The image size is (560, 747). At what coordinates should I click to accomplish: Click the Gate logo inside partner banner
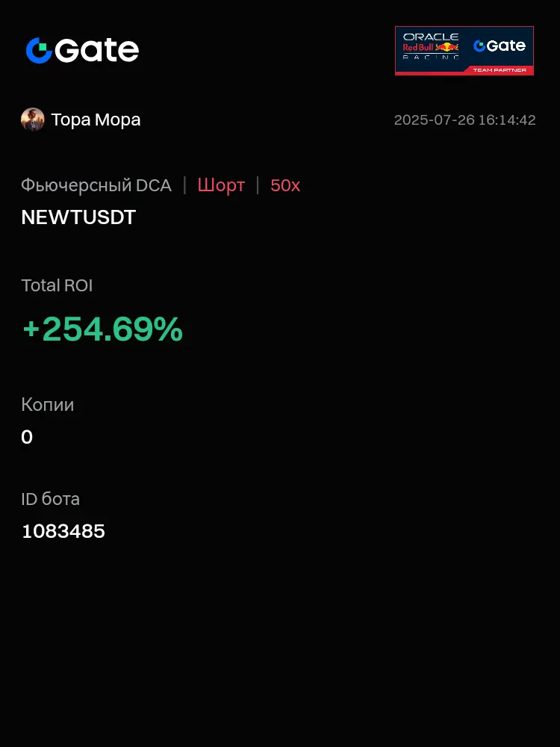point(500,46)
